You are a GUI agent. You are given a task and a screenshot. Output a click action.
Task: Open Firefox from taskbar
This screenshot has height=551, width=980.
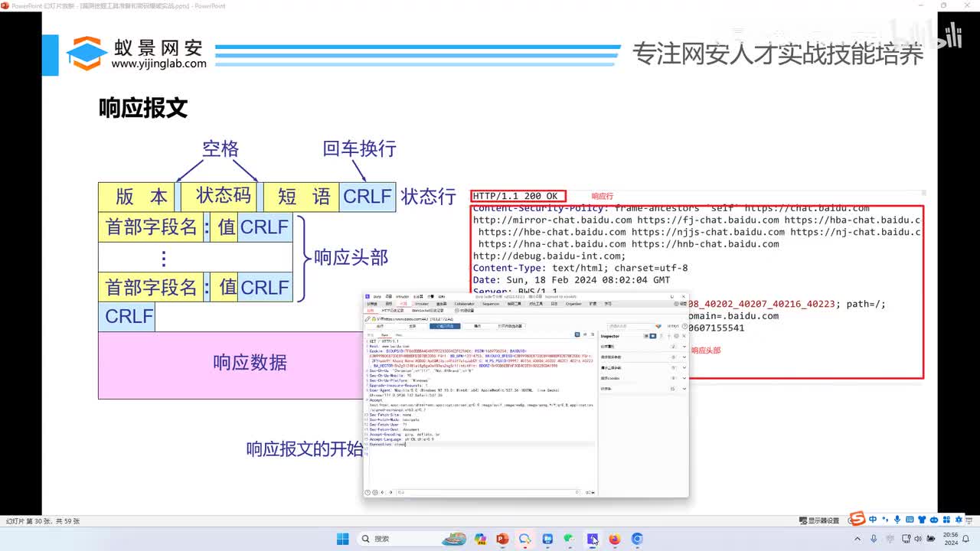click(x=614, y=539)
